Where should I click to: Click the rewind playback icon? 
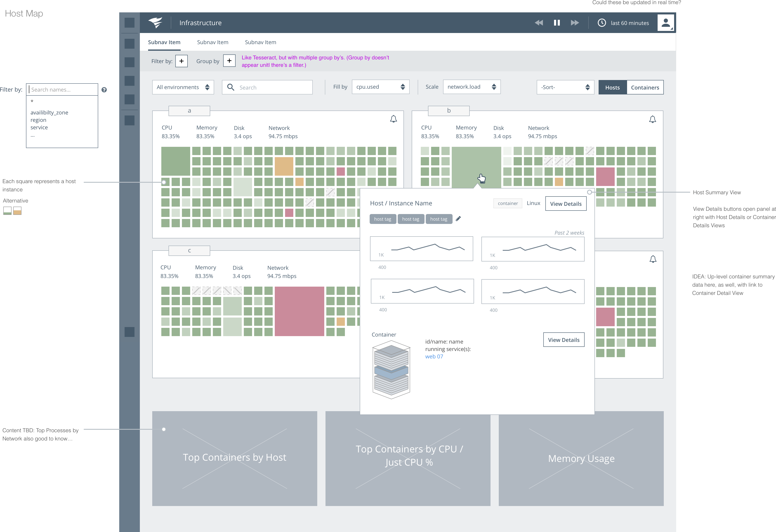(x=539, y=23)
